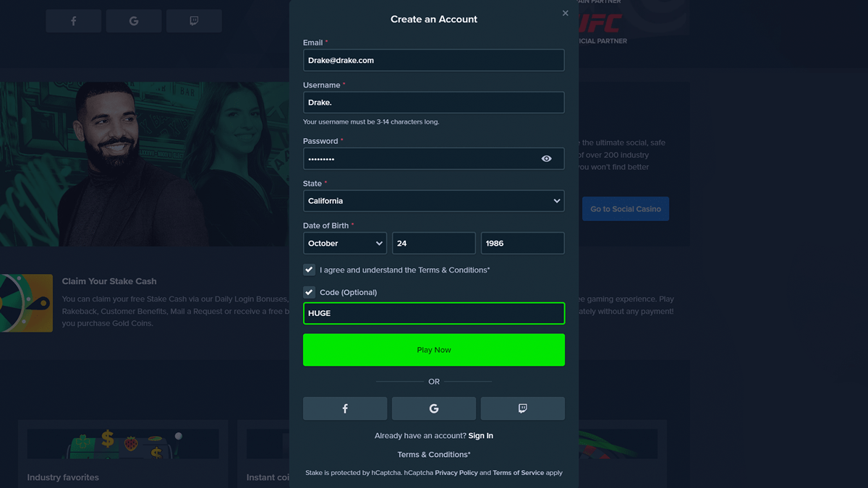Click the Claim Your Stake Cash heading
The width and height of the screenshot is (868, 488).
click(109, 281)
